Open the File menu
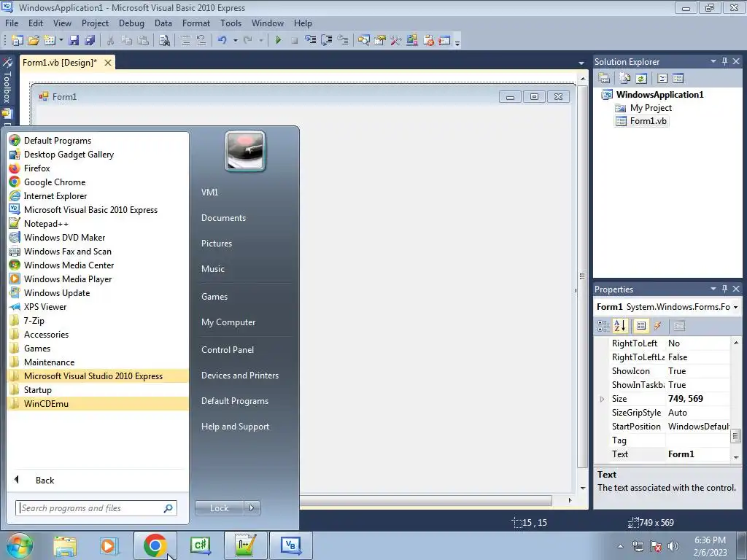The width and height of the screenshot is (747, 560). [x=12, y=23]
